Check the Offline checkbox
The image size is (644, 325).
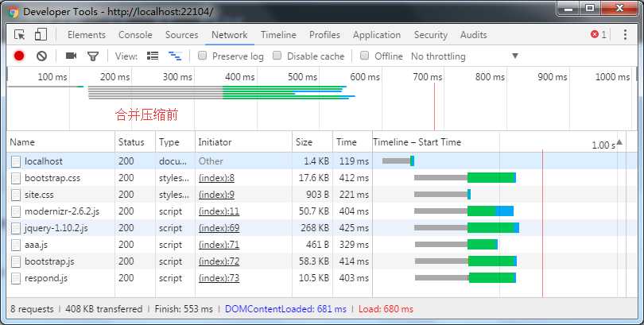click(364, 56)
